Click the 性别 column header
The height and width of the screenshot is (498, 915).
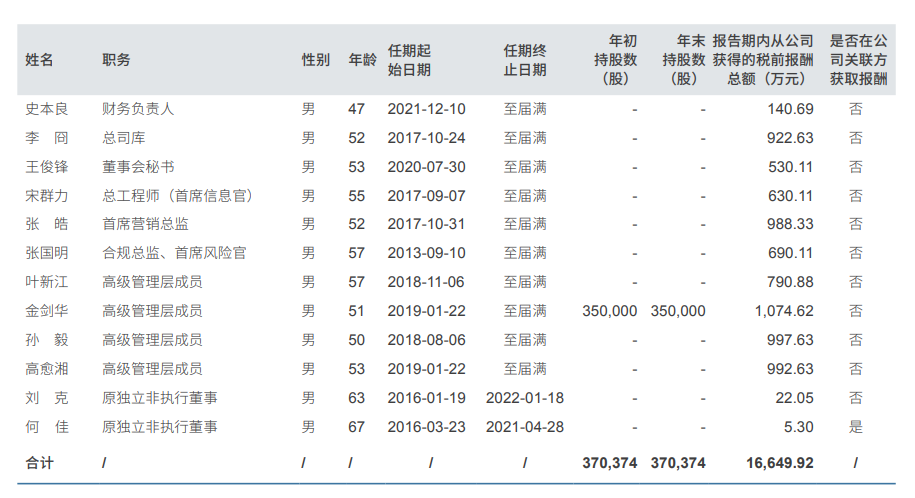316,60
